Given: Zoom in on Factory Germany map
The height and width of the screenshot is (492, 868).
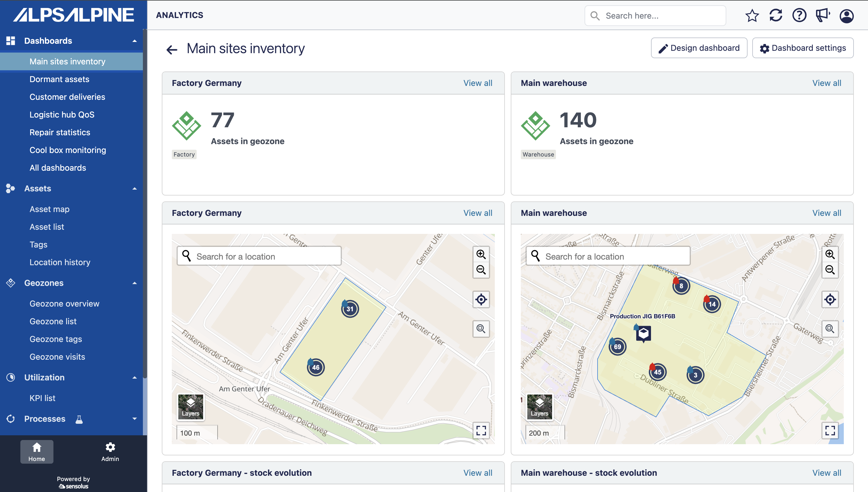Looking at the screenshot, I should click(481, 254).
